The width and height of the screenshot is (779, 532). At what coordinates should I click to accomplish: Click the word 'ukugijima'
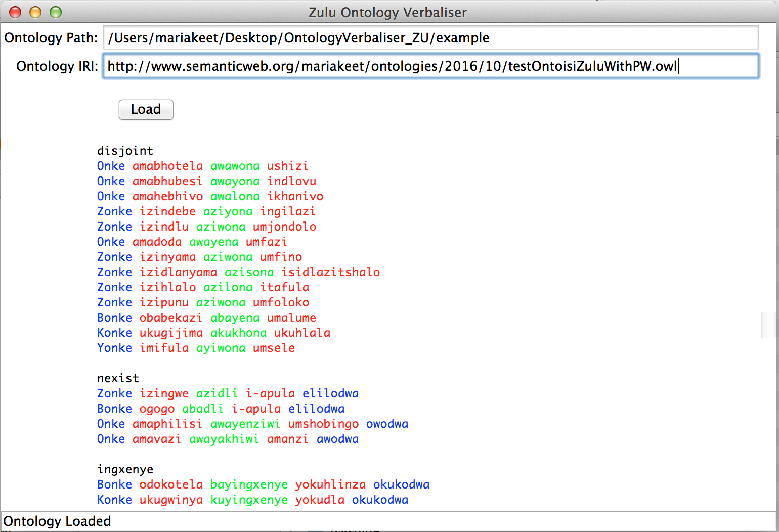(171, 333)
